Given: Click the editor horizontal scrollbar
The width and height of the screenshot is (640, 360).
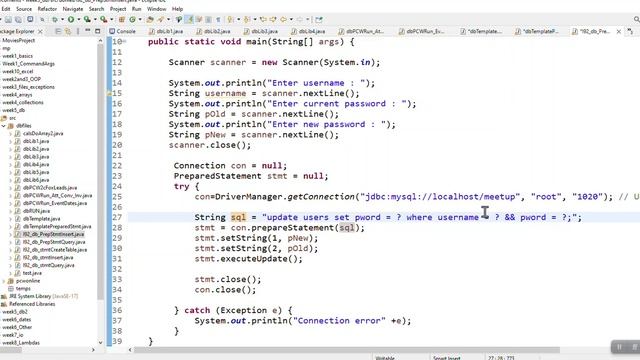Looking at the screenshot, I should [x=347, y=350].
